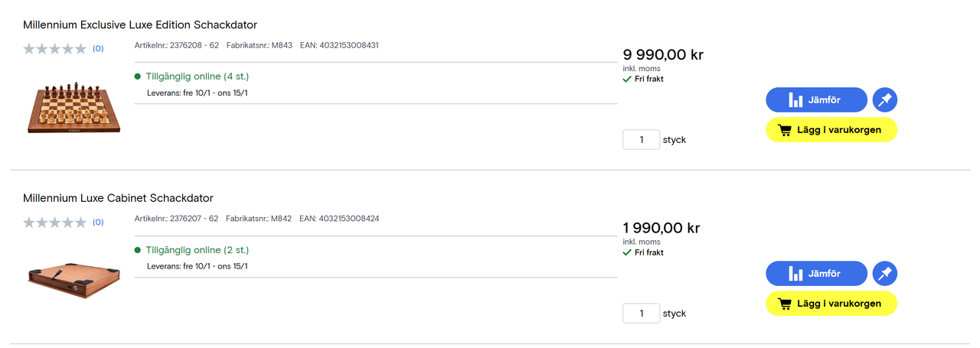Focus quantity field for Luxe Cabinet Schackdator

click(x=641, y=314)
